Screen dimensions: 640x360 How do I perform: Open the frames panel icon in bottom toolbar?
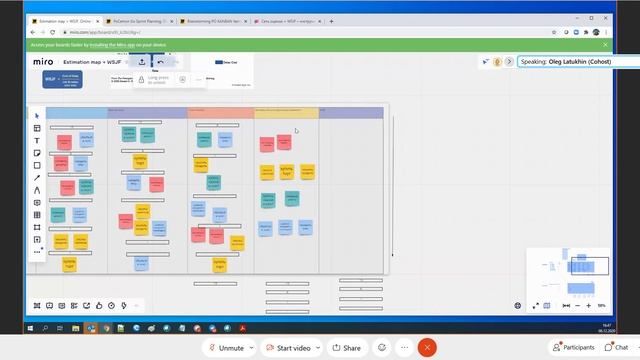[37, 305]
